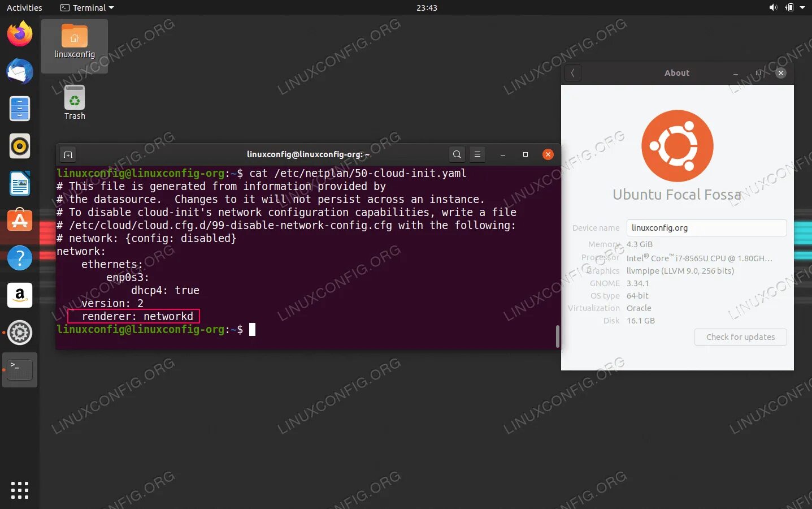Screen dimensions: 812x509
Task: Open Firefox from the dock
Action: 20,34
